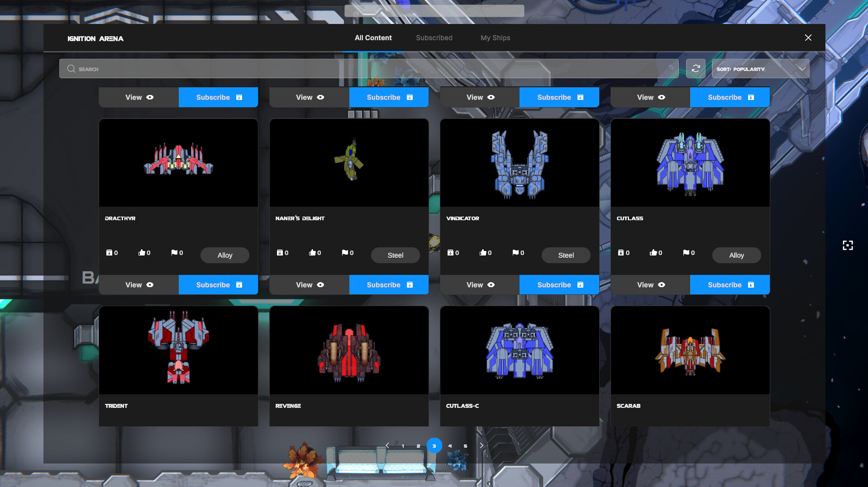Select the Steel material chip on Vindicator
868x487 pixels.
coord(566,255)
